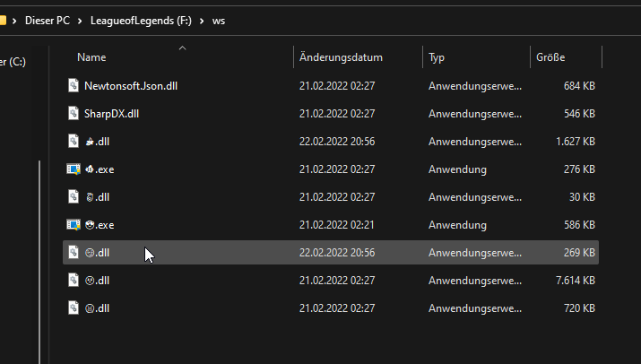Click Anwendungserwe... type of SharpDX.dll
This screenshot has height=364, width=641.
click(x=475, y=114)
